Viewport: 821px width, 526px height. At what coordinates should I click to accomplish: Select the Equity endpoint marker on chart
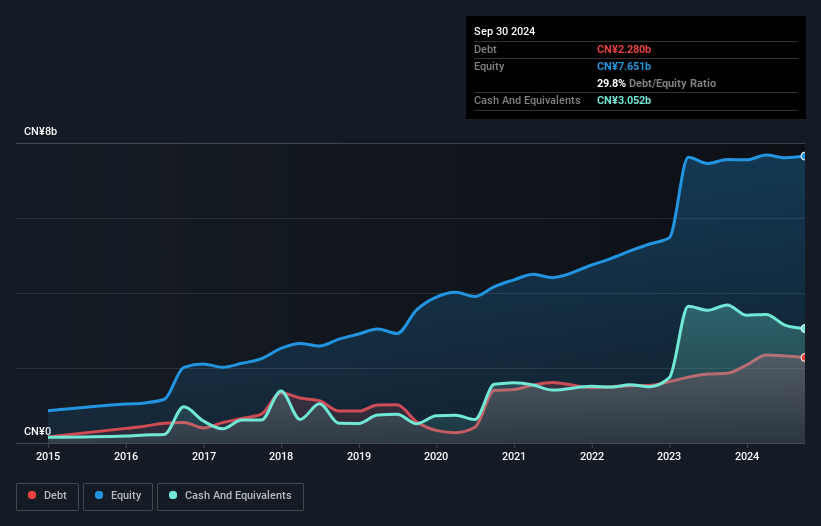click(804, 156)
